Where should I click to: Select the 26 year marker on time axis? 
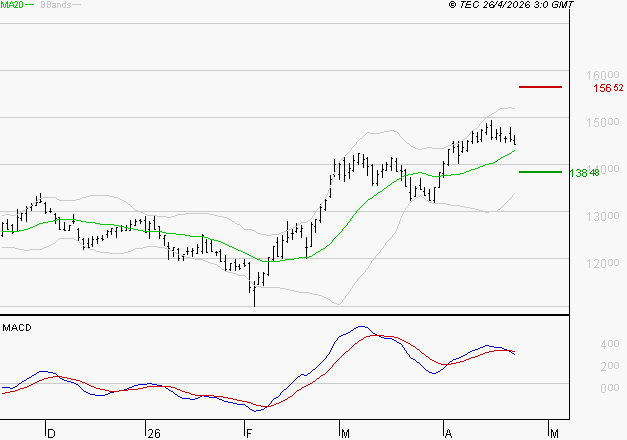coord(154,434)
